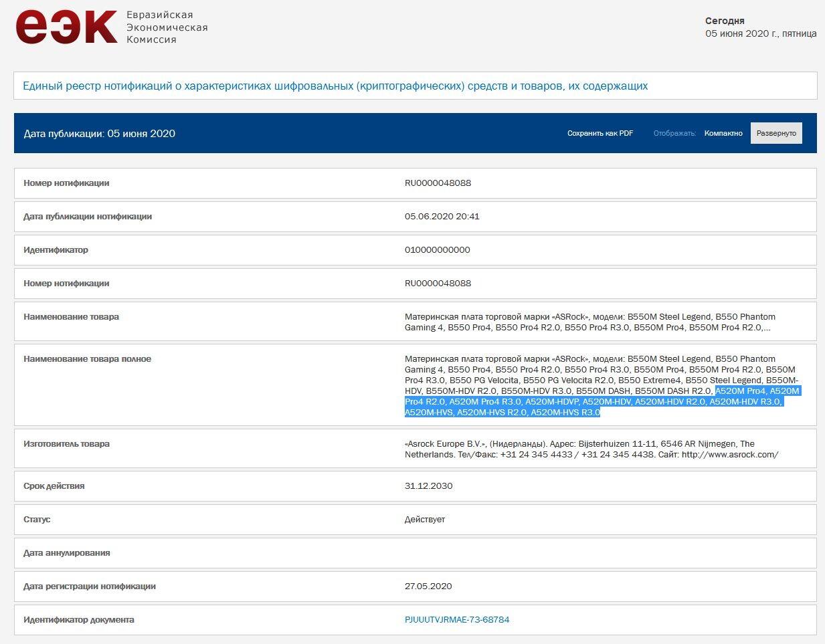The width and height of the screenshot is (825, 644).
Task: Open document identifier PJUUUTVJRMAE-73-68784 link
Action: pos(456,619)
